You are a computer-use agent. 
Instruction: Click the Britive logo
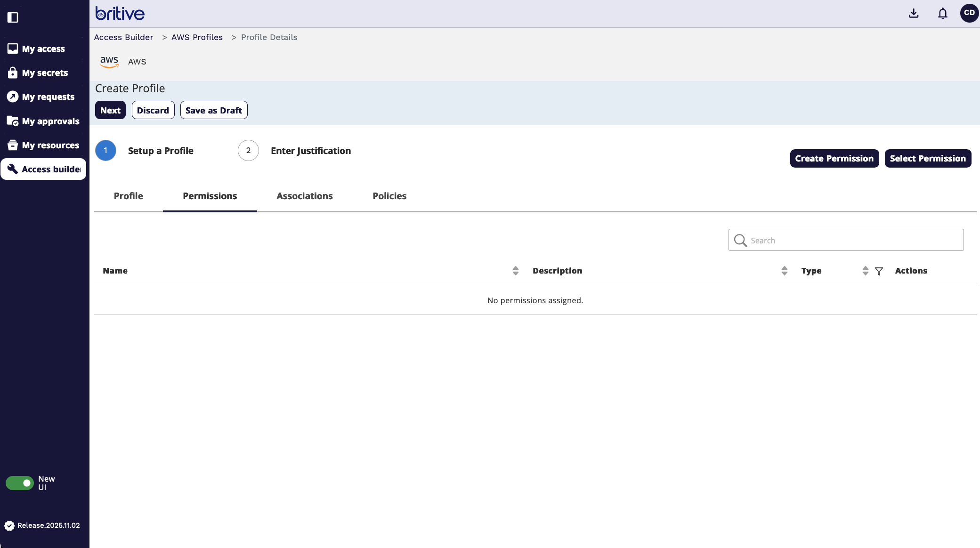(120, 14)
